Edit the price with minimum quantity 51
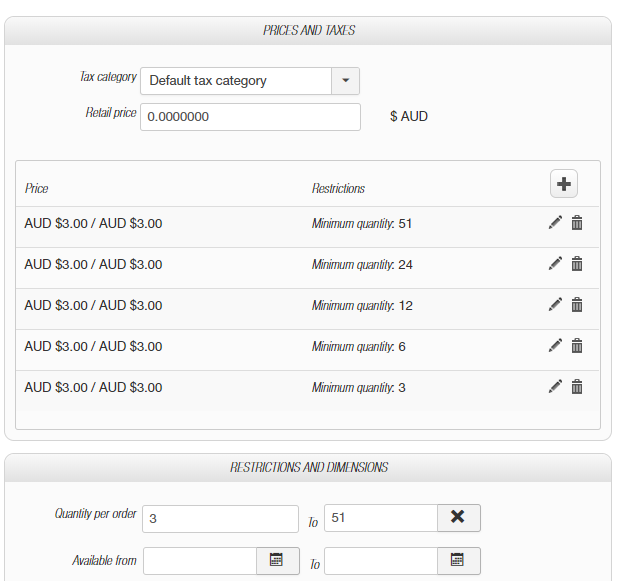The height and width of the screenshot is (581, 618). pyautogui.click(x=555, y=223)
